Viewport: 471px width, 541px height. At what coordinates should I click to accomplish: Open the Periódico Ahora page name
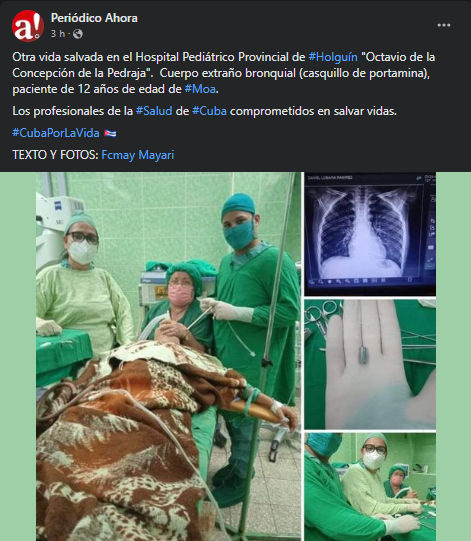[x=94, y=18]
